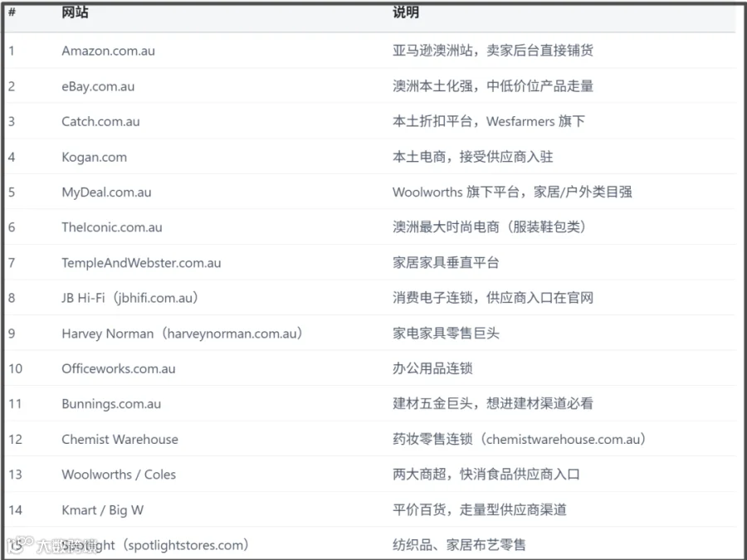747x560 pixels.
Task: Click the Kmart / Big W cell
Action: (102, 510)
